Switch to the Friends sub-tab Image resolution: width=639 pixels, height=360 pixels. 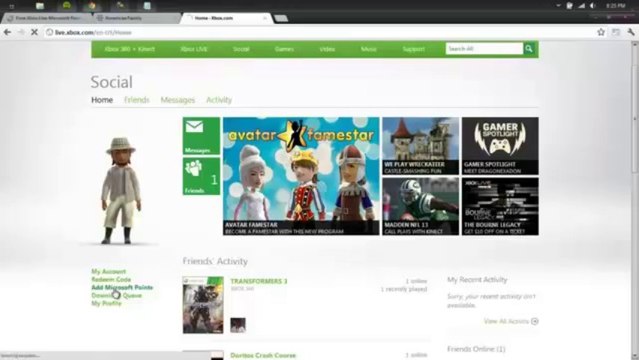(x=137, y=100)
